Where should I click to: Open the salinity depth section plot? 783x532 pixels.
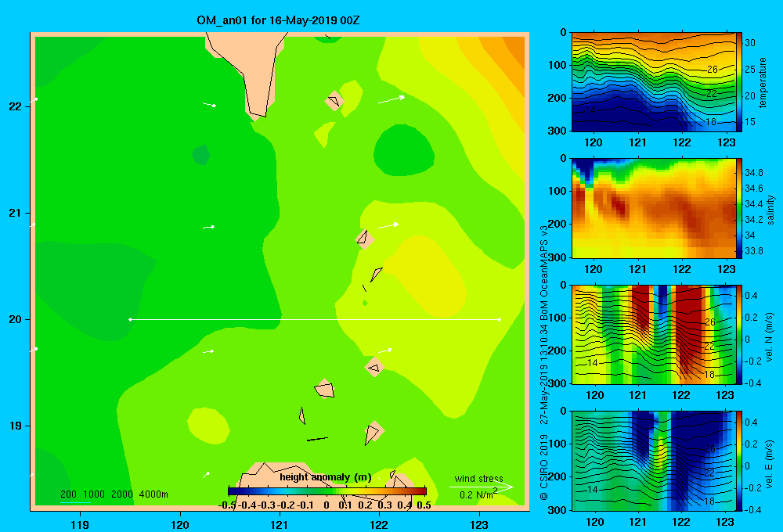(x=654, y=208)
